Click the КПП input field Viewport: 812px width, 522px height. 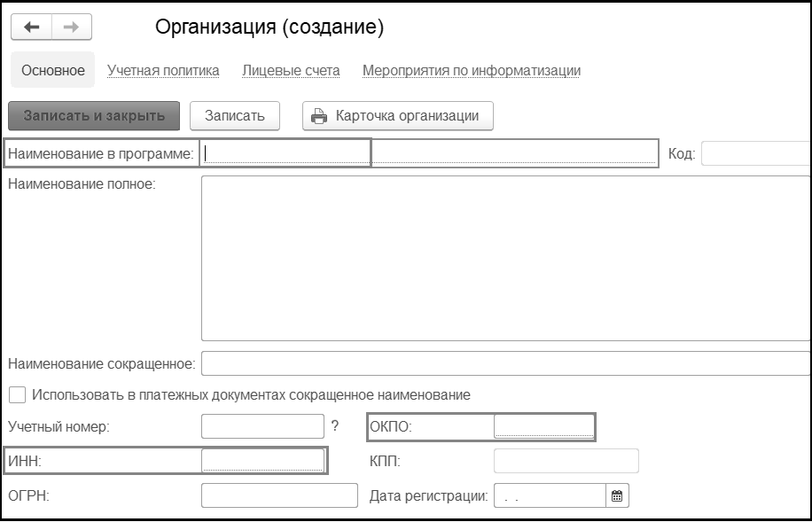[x=566, y=461]
